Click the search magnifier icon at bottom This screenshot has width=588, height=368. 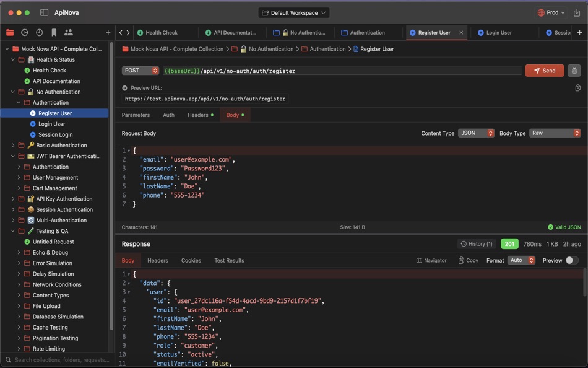click(x=8, y=360)
